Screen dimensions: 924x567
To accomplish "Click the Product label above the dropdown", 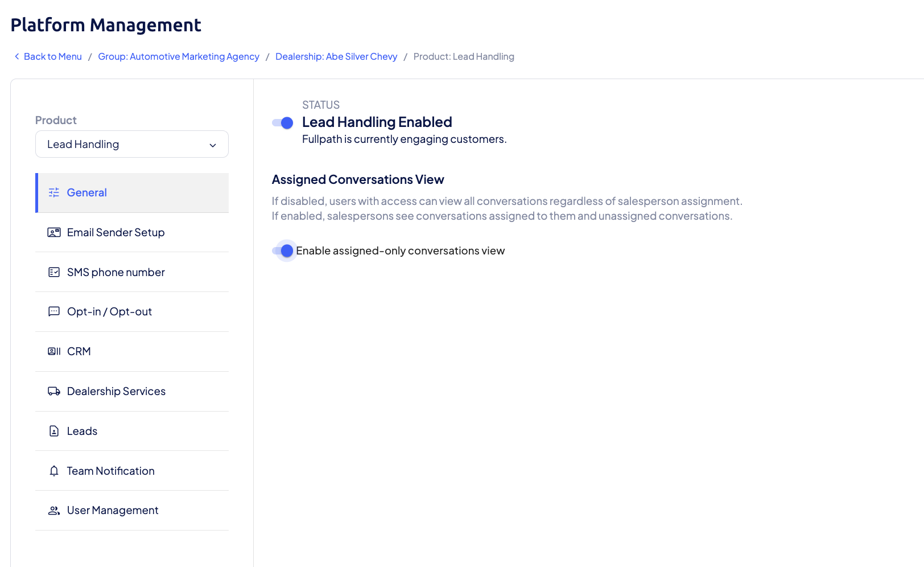I will pyautogui.click(x=56, y=120).
